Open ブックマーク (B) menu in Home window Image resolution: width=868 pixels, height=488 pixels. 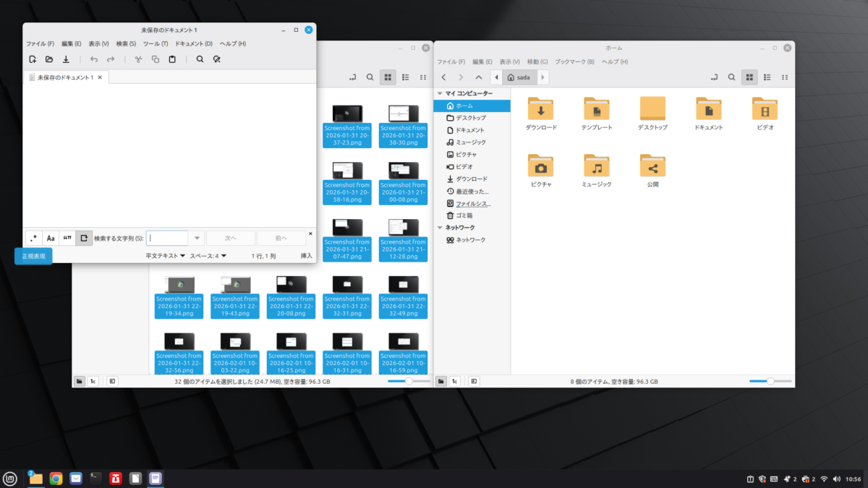[x=574, y=61]
